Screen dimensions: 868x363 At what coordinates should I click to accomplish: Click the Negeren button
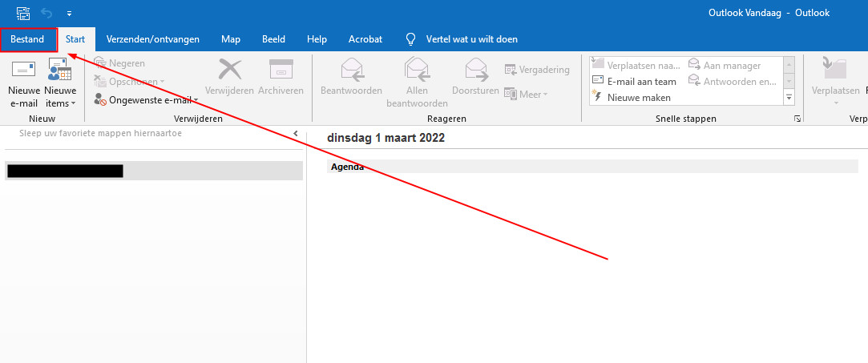pyautogui.click(x=119, y=63)
